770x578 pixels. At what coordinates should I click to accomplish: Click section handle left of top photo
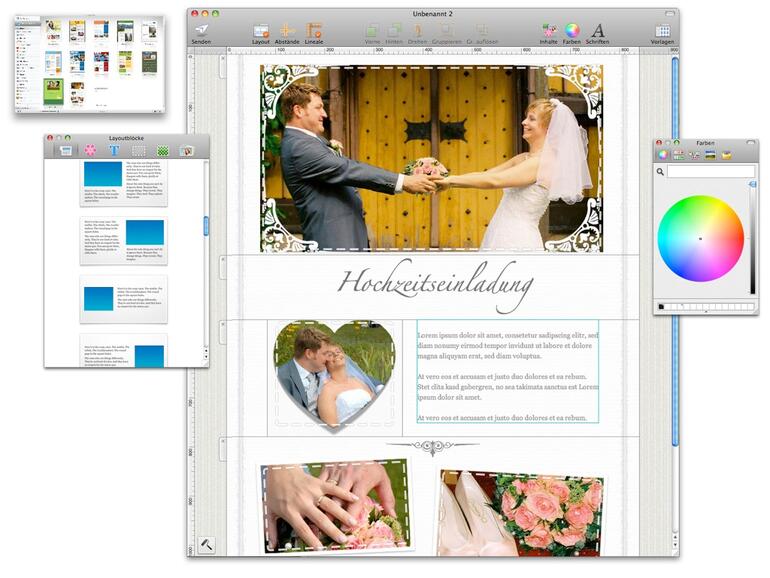click(x=222, y=66)
